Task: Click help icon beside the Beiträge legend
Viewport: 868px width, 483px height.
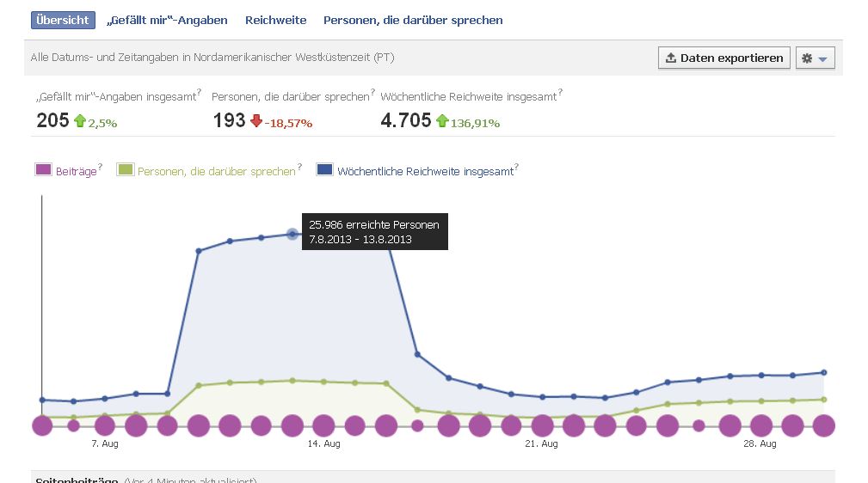Action: coord(100,166)
